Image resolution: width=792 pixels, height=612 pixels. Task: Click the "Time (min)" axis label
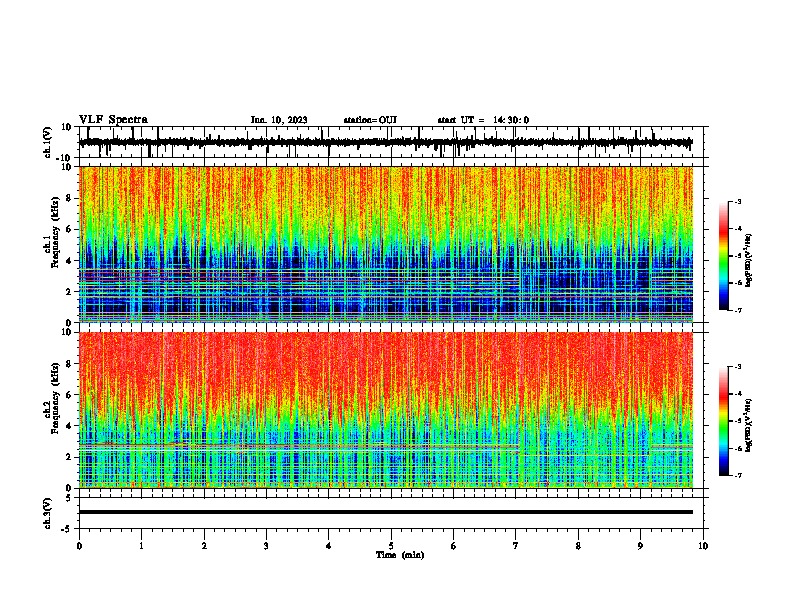point(400,555)
